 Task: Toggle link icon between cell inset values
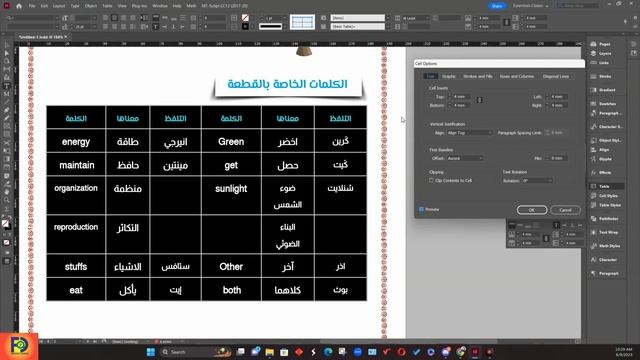[480, 100]
